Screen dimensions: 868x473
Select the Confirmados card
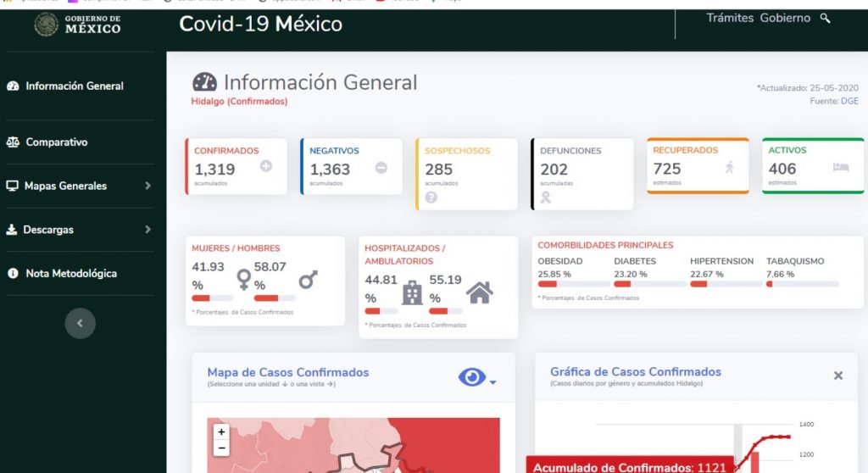click(236, 166)
